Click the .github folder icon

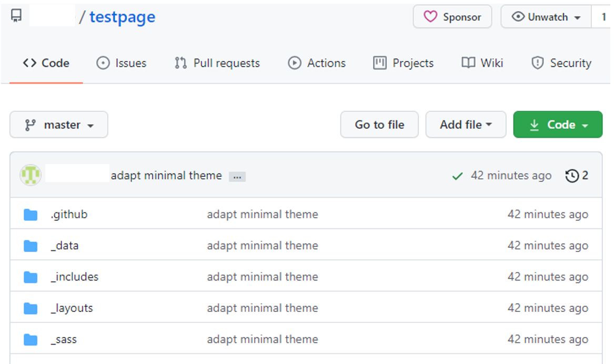(31, 215)
